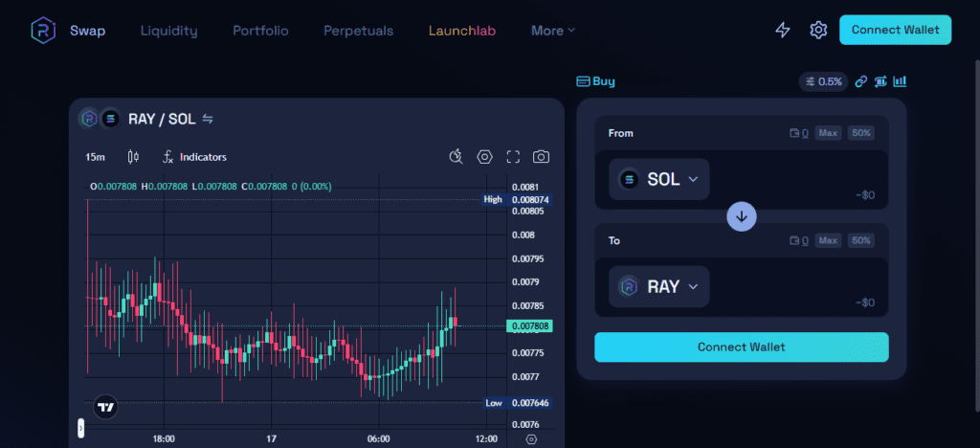
Task: Click the large Connect Wallet button in swap panel
Action: [742, 347]
